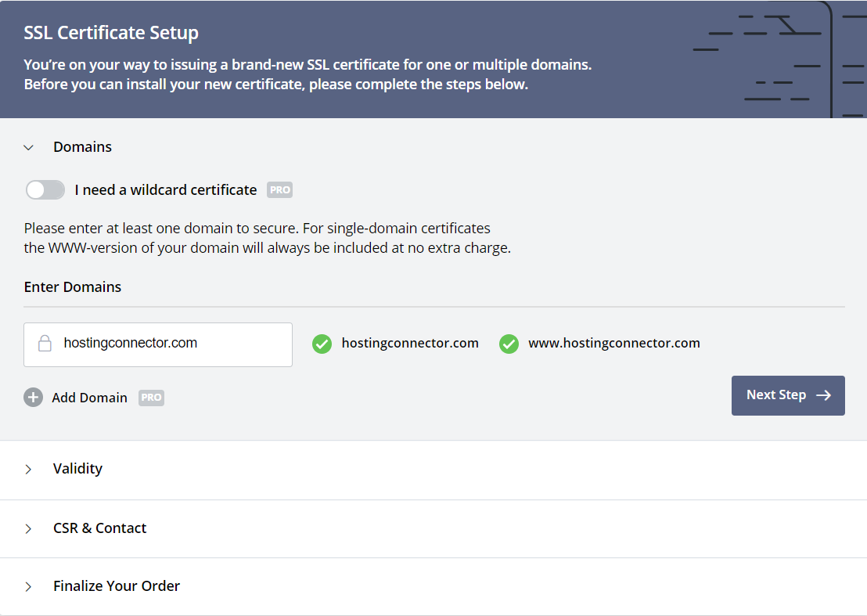Click the green checkmark beside hostingconnector.com
The image size is (867, 616).
[322, 344]
